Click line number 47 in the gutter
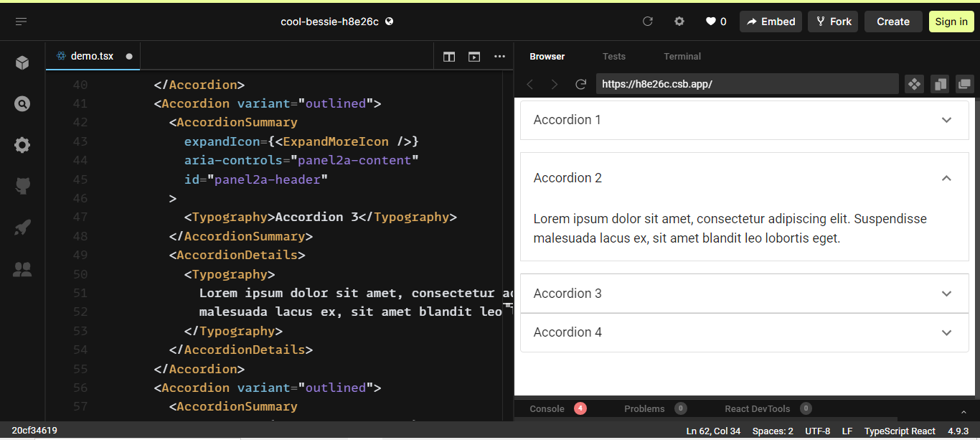980x440 pixels. [80, 217]
